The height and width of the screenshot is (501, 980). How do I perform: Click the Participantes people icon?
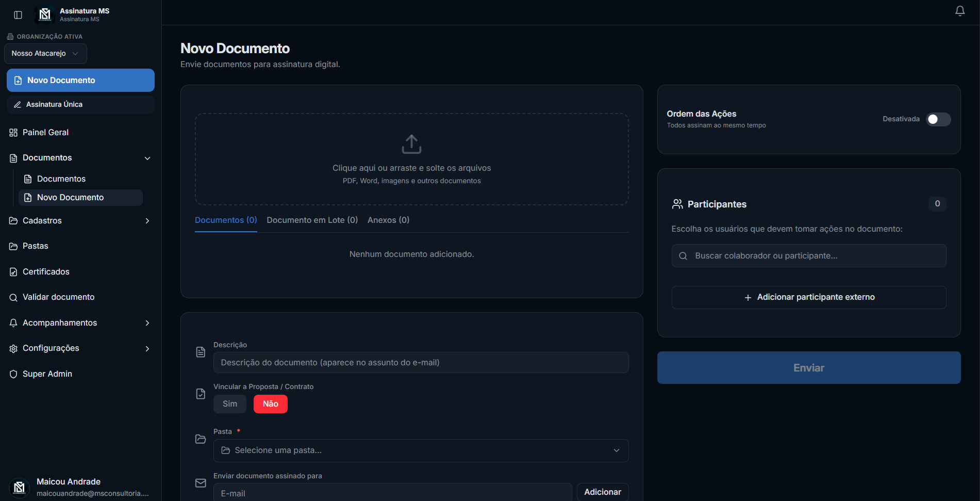tap(677, 204)
